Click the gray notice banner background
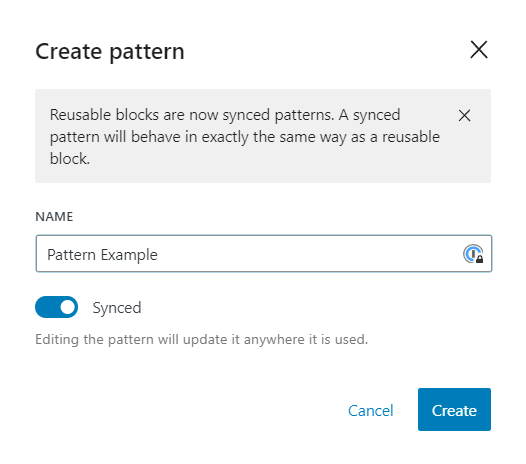The image size is (526, 464). point(263,174)
